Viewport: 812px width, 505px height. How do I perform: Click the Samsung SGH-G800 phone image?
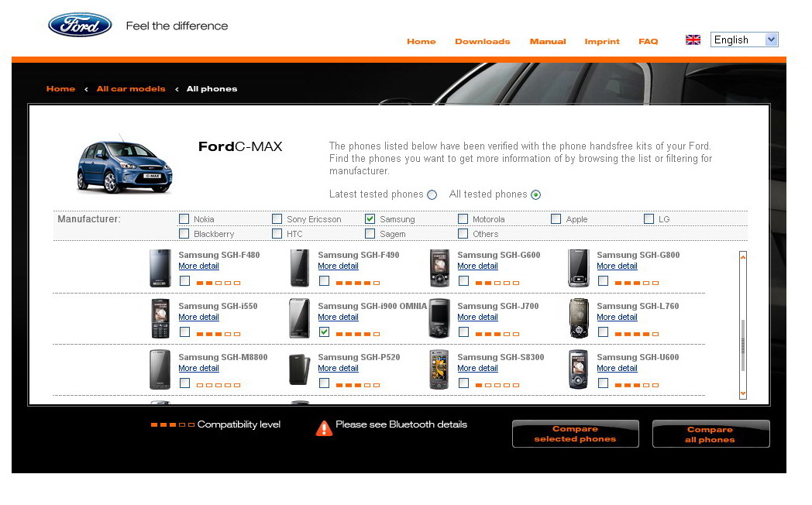pos(579,268)
